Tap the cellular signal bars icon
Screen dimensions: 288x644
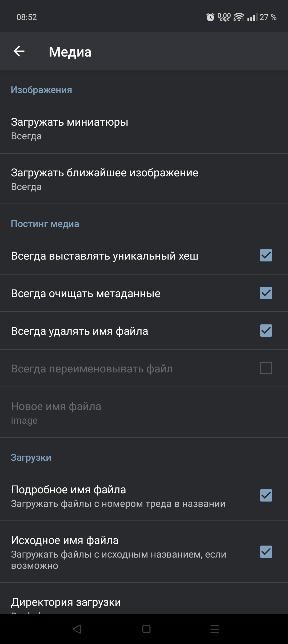(252, 17)
